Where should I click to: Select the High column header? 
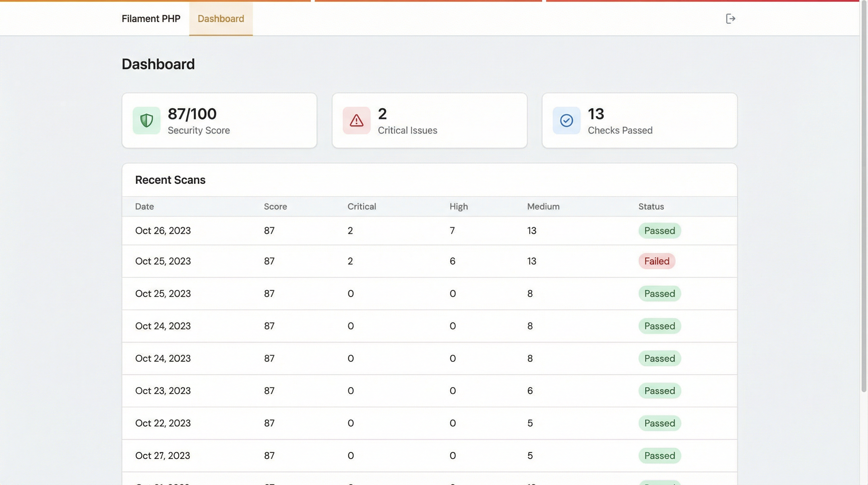pyautogui.click(x=458, y=207)
